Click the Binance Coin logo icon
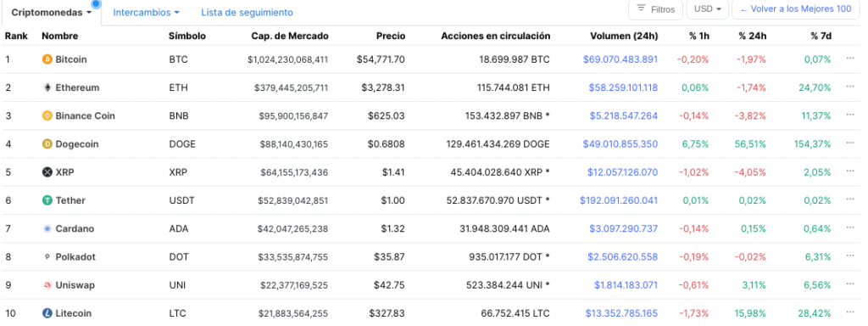 click(x=47, y=115)
